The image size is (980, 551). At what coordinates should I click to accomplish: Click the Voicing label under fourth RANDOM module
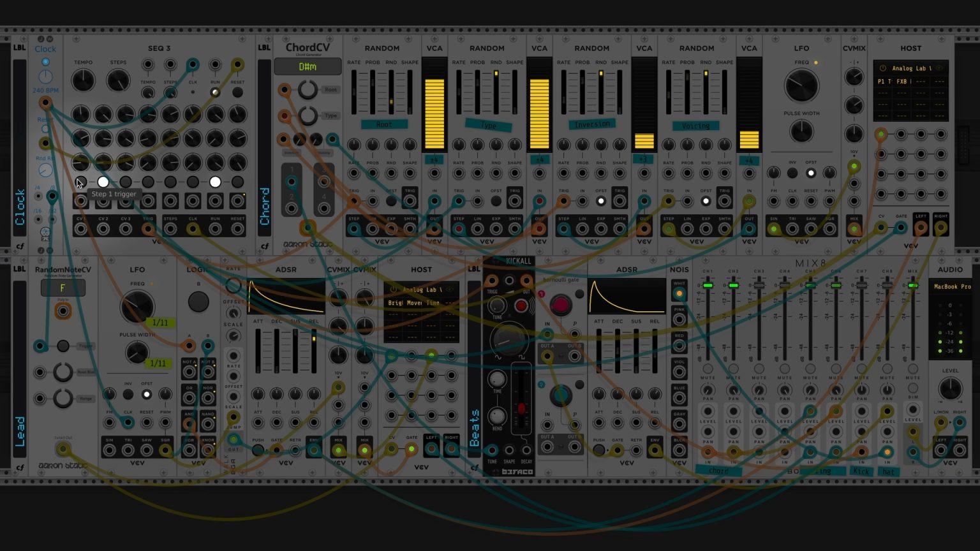click(x=695, y=126)
